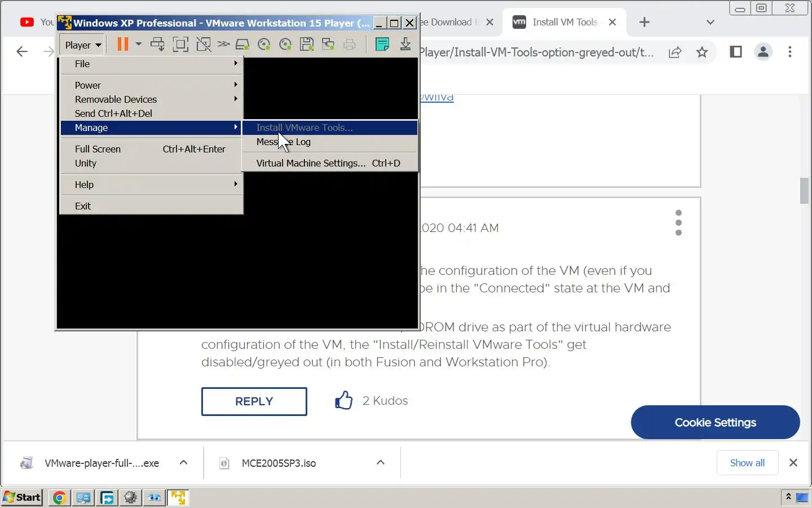This screenshot has width=812, height=508.
Task: Click Show all downloads button
Action: click(747, 463)
